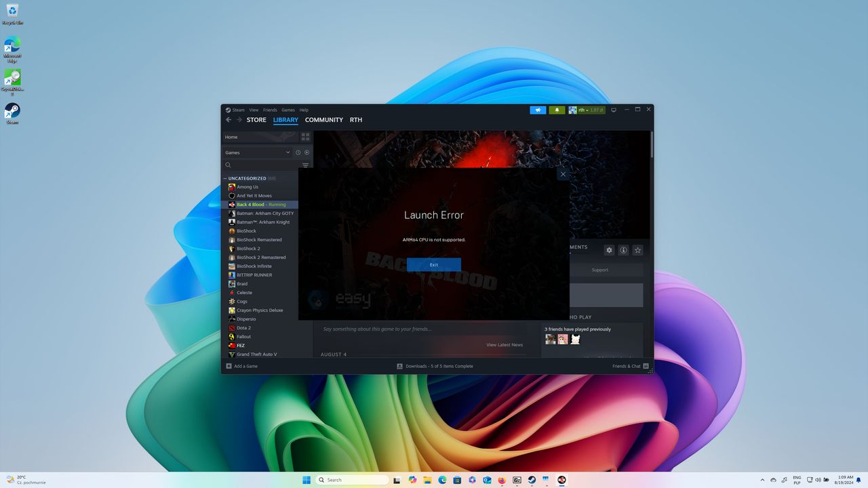Viewport: 868px width, 488px height.
Task: Click the taskbar Search box
Action: [352, 480]
